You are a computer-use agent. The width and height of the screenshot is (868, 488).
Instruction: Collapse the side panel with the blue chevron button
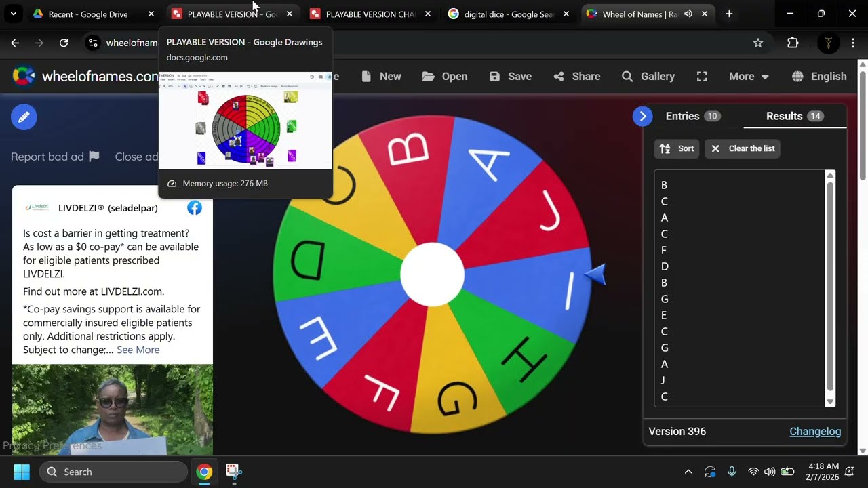tap(642, 116)
